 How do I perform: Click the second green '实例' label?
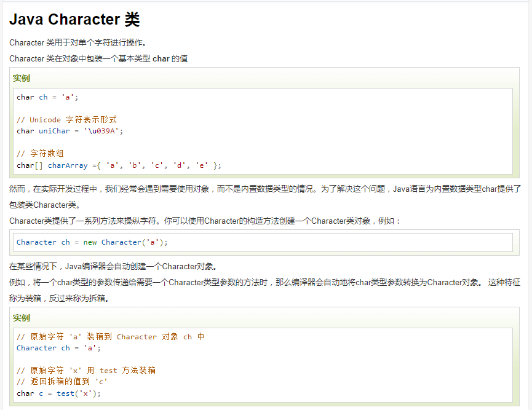(22, 318)
